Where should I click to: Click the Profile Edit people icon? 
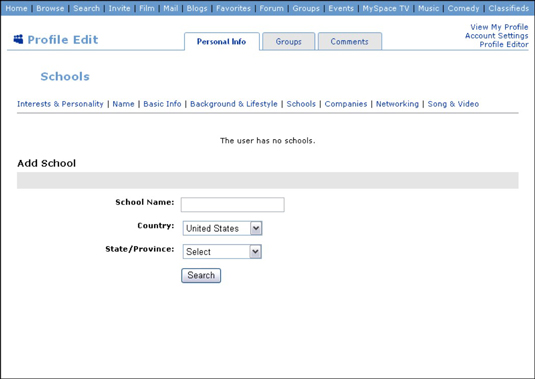tap(18, 39)
